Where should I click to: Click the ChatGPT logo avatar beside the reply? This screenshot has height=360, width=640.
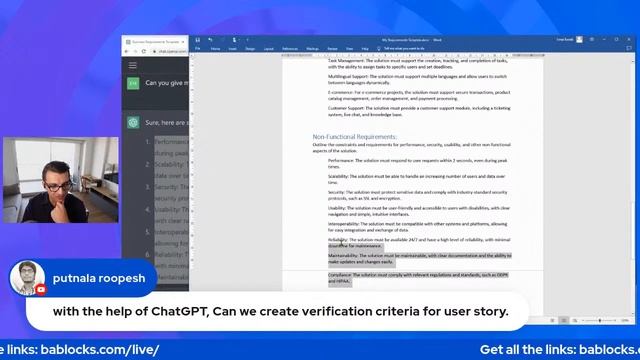(133, 122)
